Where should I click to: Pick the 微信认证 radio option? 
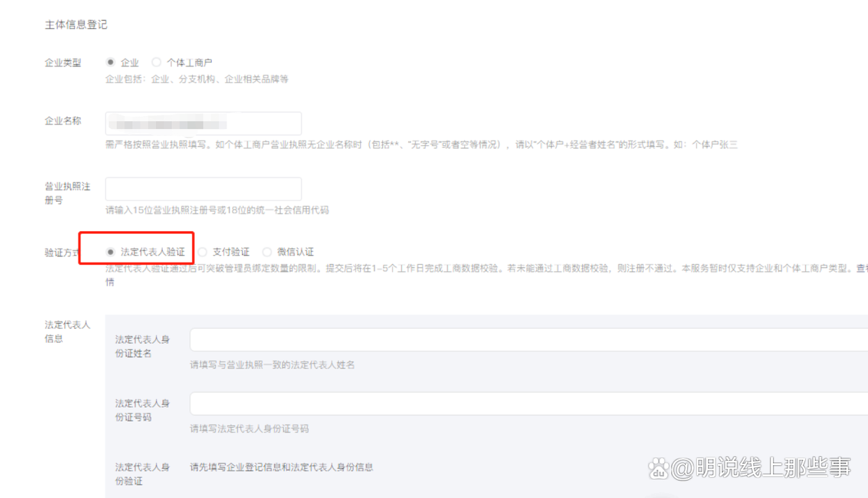(267, 251)
